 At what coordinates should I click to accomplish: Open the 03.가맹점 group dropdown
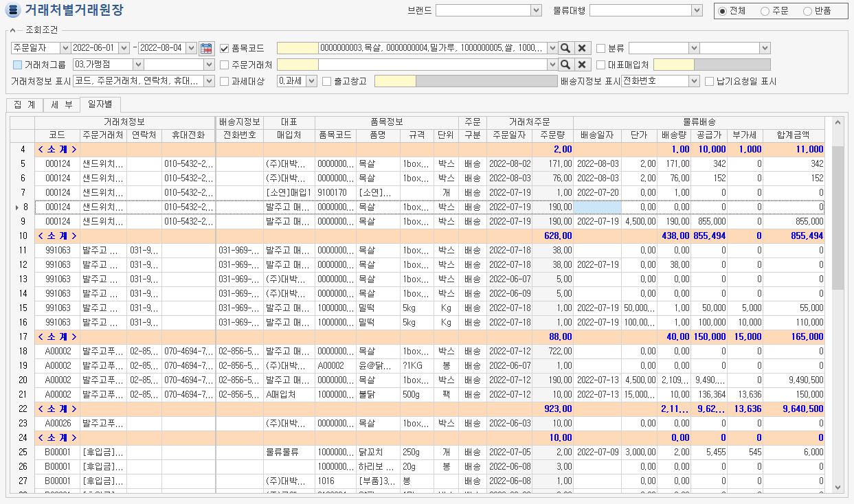[138, 65]
